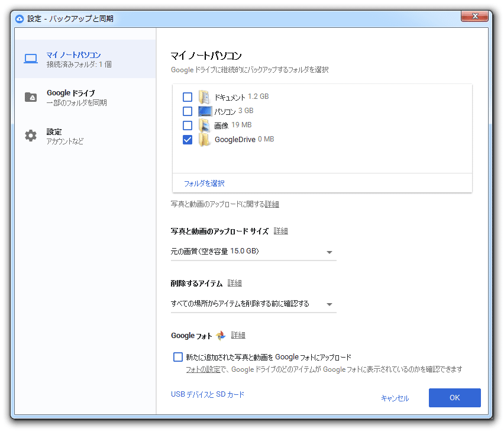504x431 pixels.
Task: Click the キャンセル button
Action: [395, 398]
